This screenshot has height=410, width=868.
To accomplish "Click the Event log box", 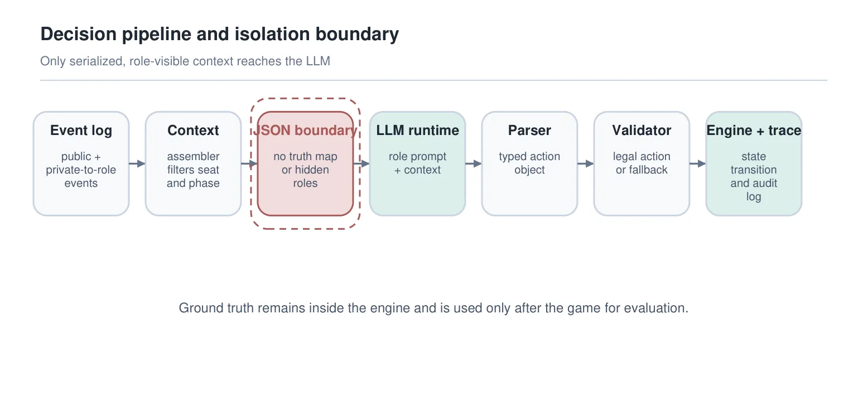I will click(81, 163).
